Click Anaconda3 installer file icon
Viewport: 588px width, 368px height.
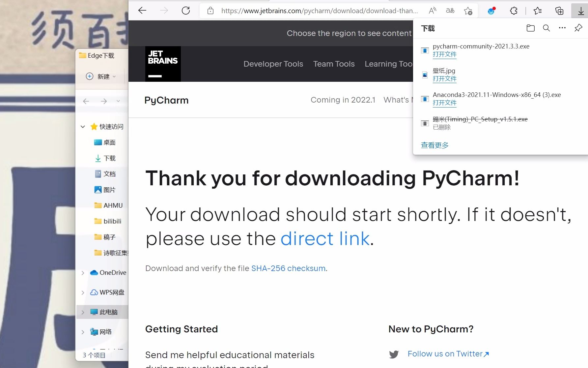(x=425, y=99)
